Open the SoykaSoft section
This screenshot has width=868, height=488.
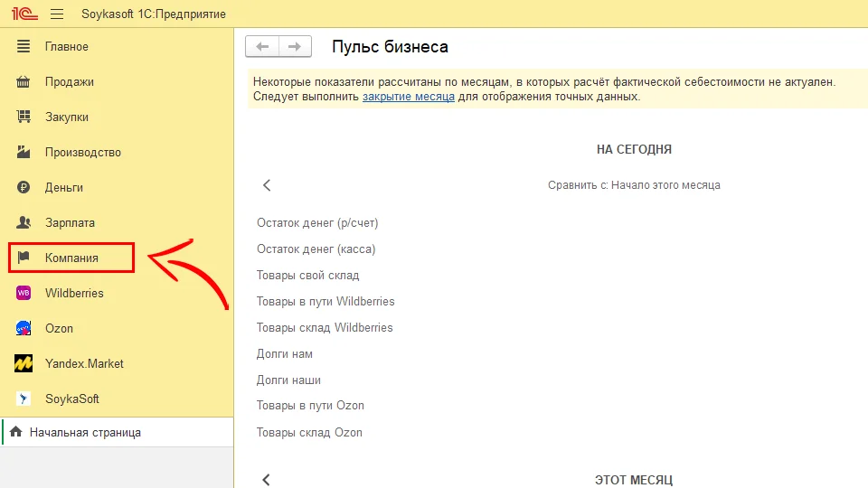click(x=71, y=399)
